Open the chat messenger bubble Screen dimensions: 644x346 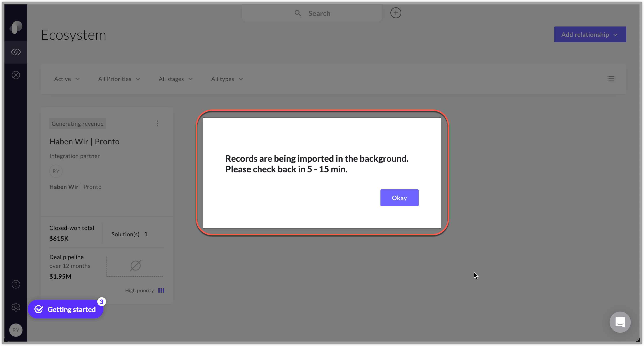620,322
